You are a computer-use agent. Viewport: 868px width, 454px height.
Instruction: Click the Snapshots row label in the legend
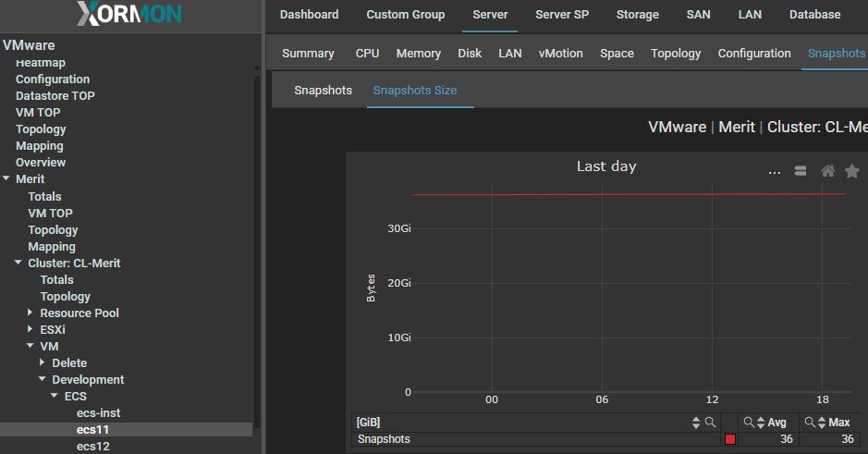384,439
